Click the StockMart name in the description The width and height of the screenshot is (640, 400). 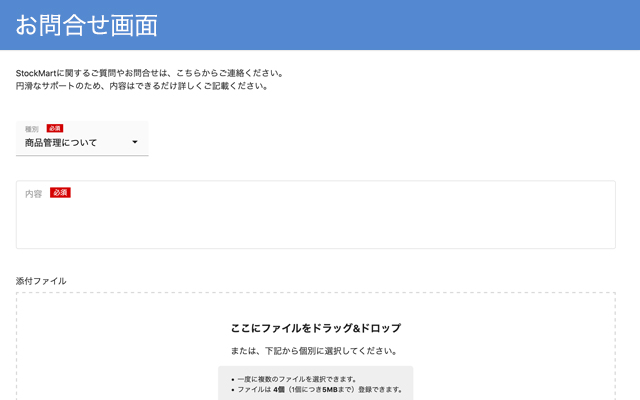click(40, 73)
